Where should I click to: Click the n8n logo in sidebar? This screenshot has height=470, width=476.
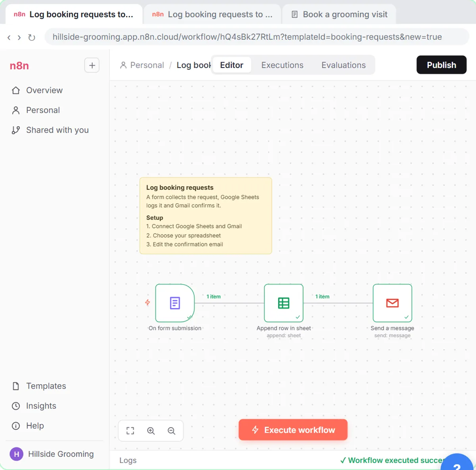19,65
